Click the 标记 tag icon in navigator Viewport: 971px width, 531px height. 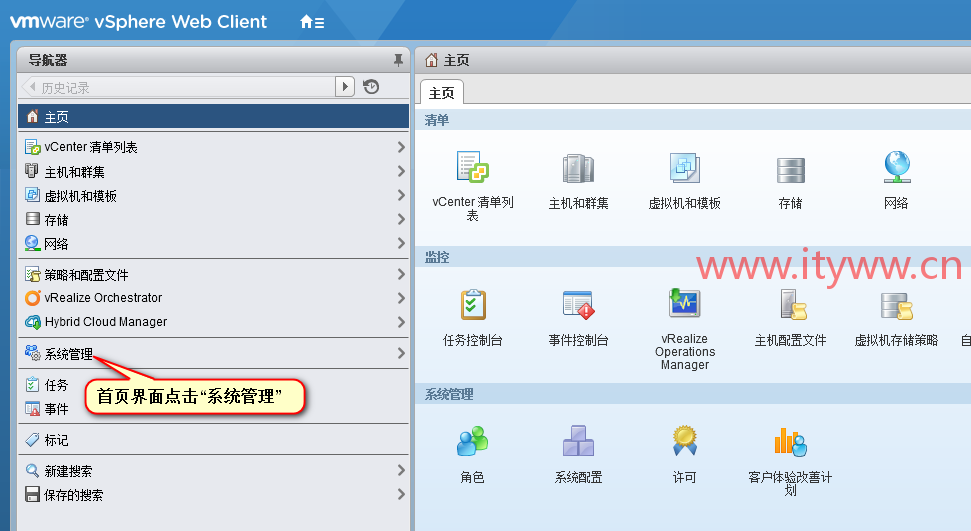pos(32,440)
